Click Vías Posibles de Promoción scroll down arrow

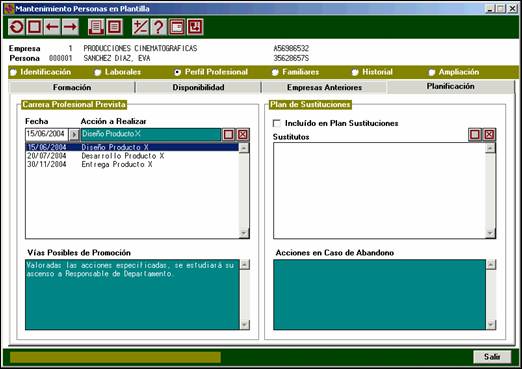[x=245, y=324]
